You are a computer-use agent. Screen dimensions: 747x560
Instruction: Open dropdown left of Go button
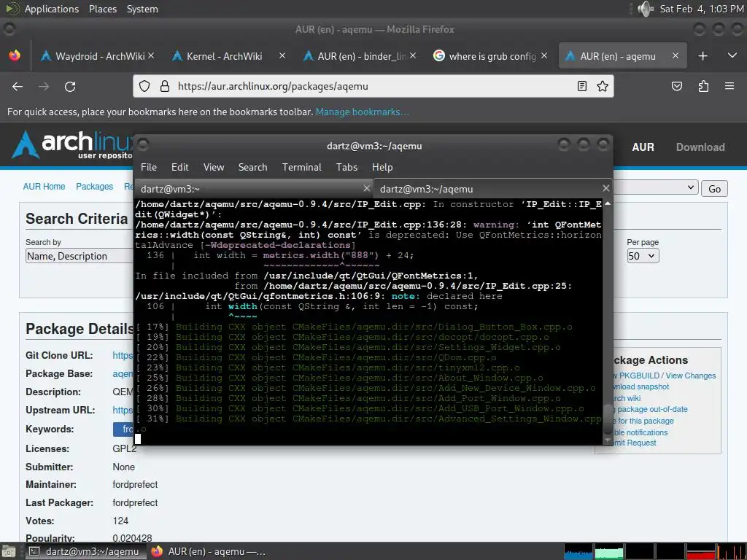coord(656,187)
